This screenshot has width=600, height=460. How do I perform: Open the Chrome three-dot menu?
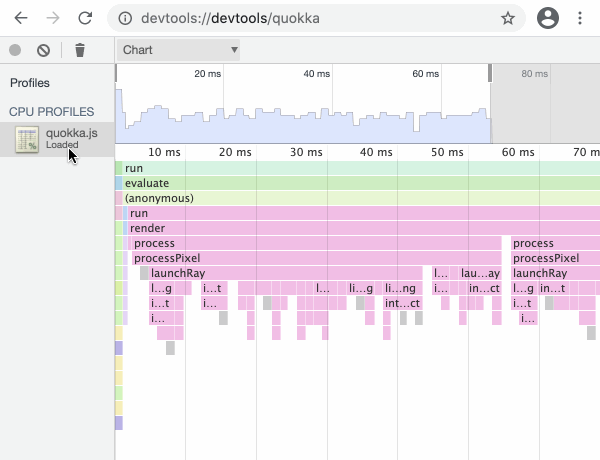(580, 18)
